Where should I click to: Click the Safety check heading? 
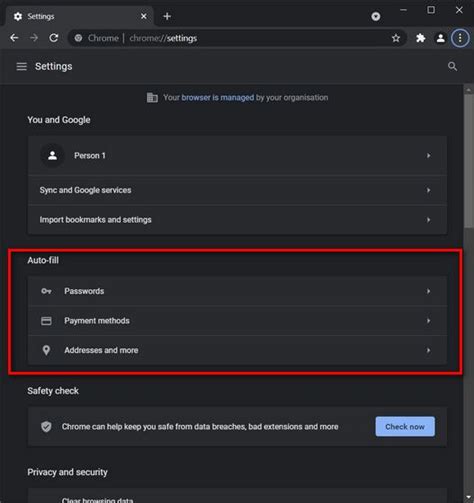(53, 391)
